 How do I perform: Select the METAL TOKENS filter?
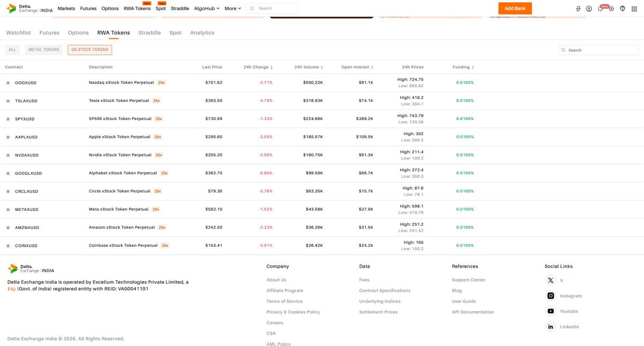43,50
